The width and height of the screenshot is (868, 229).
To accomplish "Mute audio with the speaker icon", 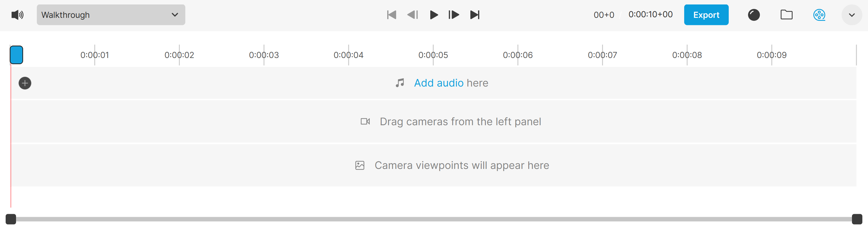I will pos(18,15).
